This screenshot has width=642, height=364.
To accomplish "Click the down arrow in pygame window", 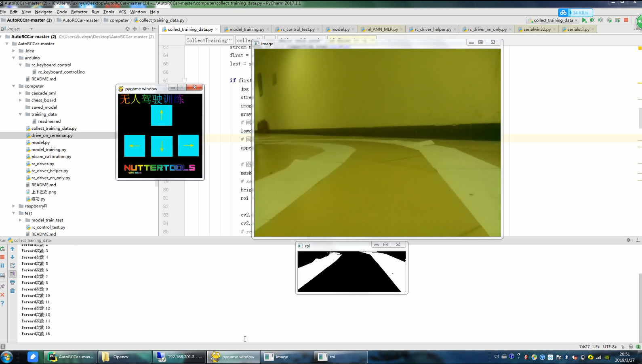I will (162, 146).
